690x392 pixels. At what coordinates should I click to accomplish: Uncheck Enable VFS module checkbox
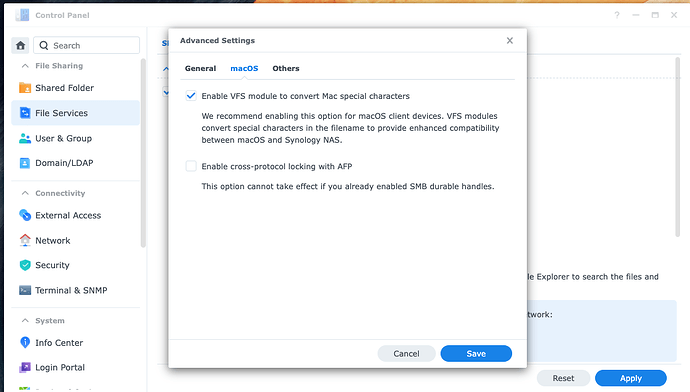[x=191, y=96]
